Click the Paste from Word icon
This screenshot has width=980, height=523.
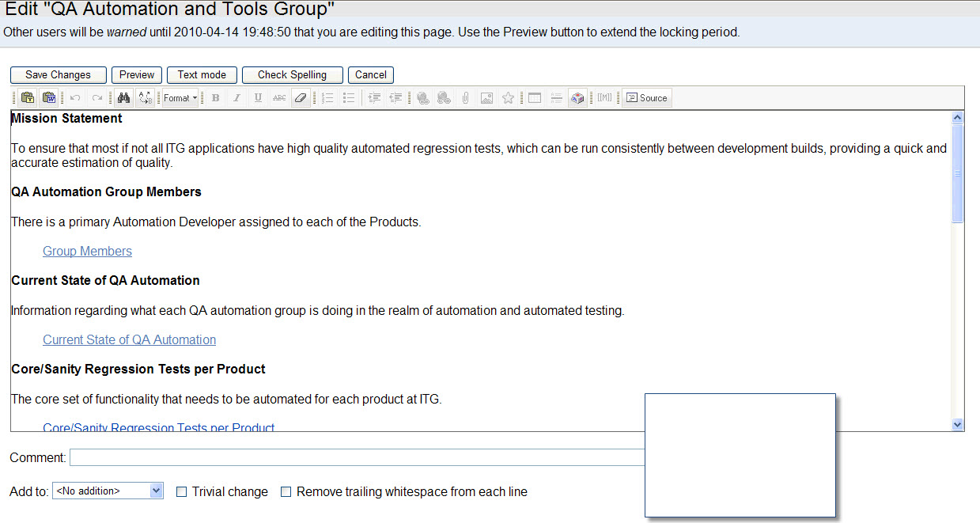point(49,98)
